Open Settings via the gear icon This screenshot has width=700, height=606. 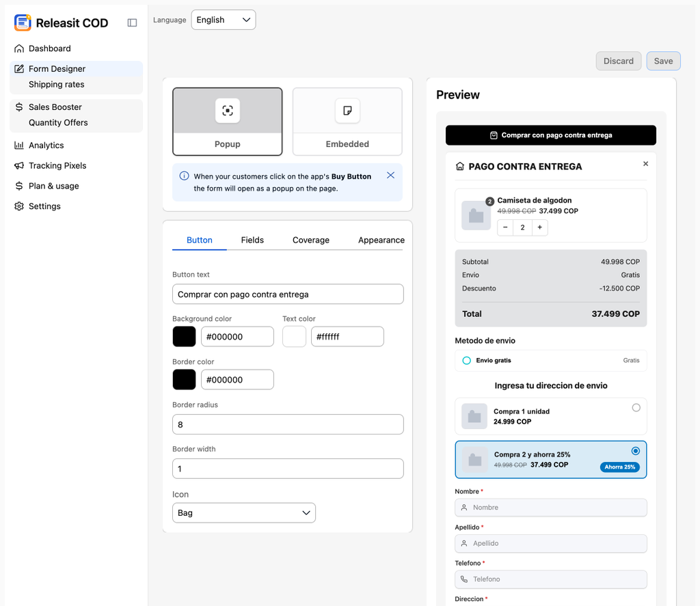[x=18, y=206]
